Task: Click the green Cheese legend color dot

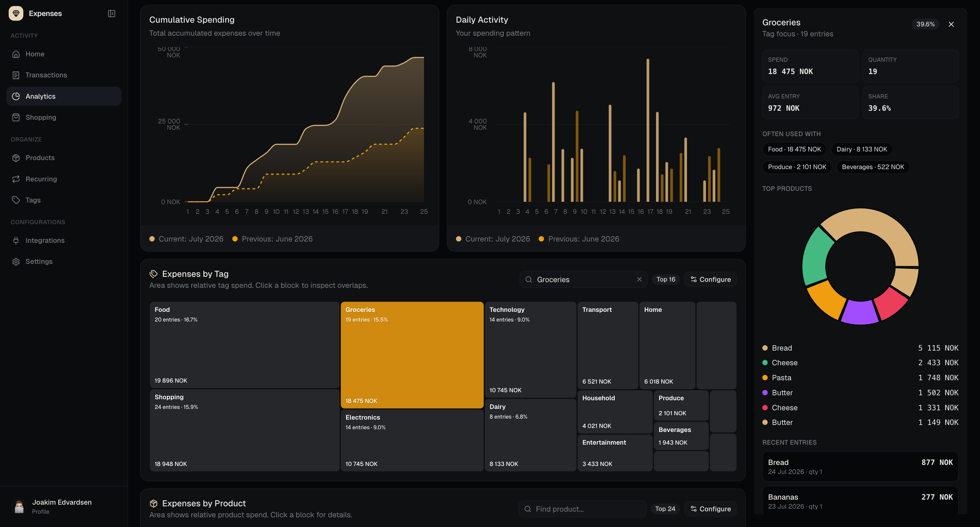Action: click(x=765, y=363)
